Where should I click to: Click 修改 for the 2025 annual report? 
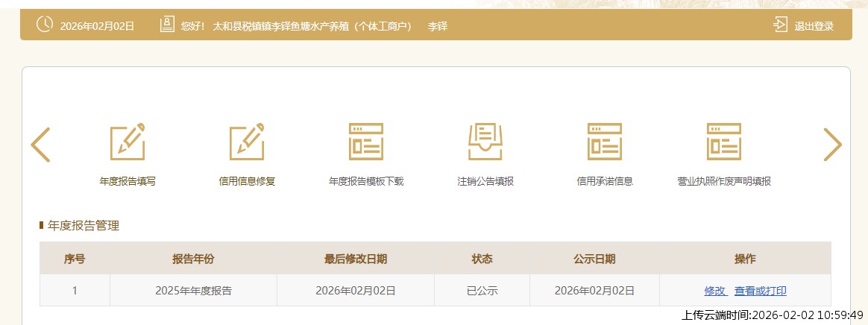pyautogui.click(x=714, y=291)
